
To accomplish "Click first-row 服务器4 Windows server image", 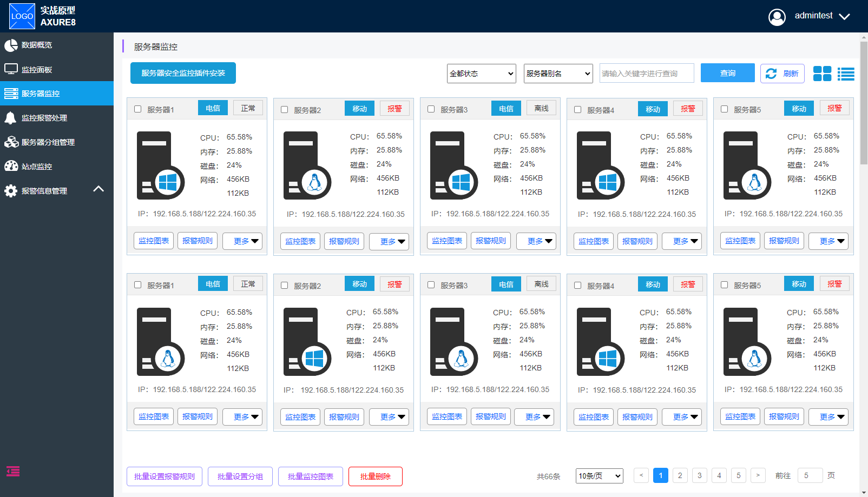I will click(601, 165).
